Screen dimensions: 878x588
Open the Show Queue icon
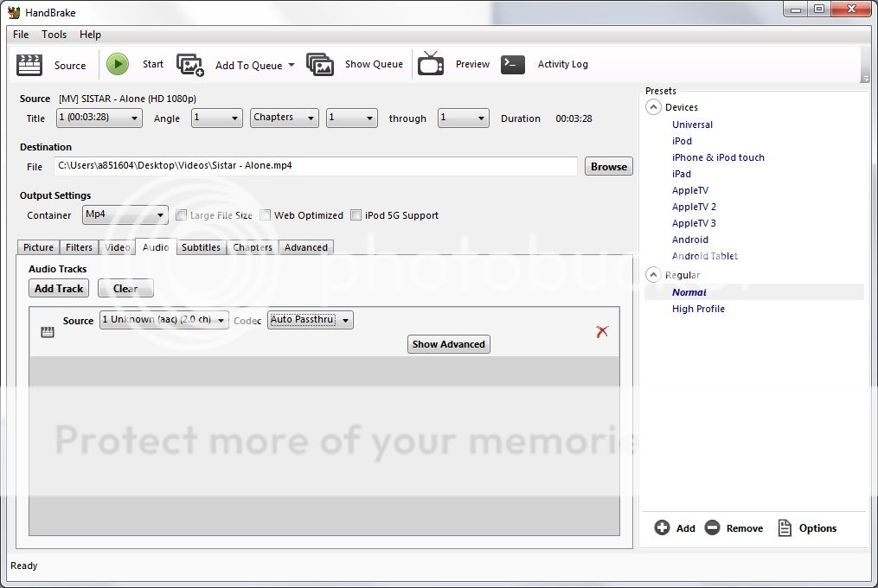pyautogui.click(x=320, y=65)
